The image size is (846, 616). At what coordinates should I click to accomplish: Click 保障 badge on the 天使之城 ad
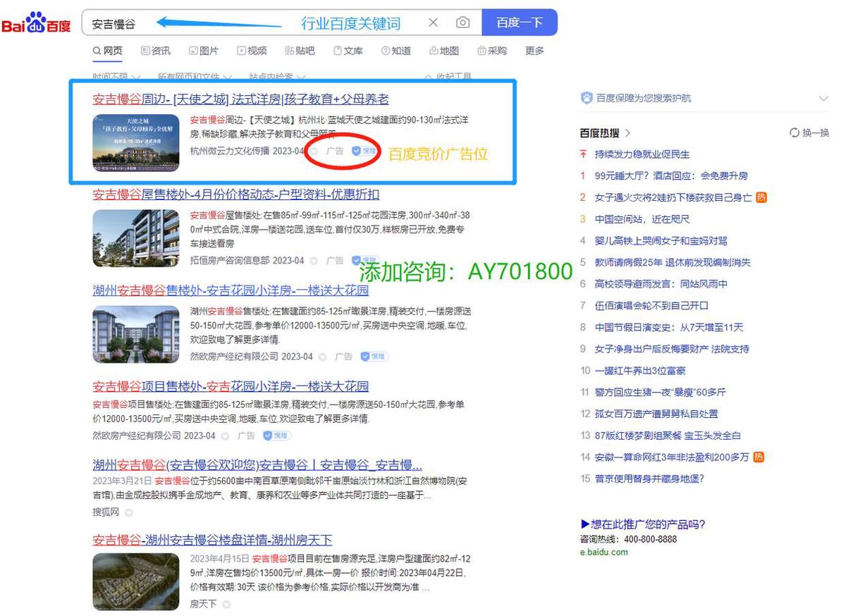coord(364,151)
